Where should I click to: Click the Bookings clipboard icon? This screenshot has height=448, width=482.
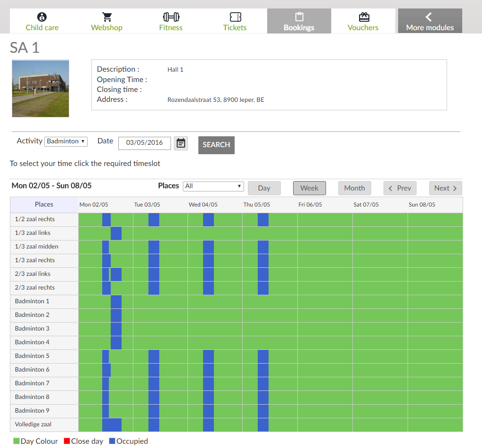(299, 17)
